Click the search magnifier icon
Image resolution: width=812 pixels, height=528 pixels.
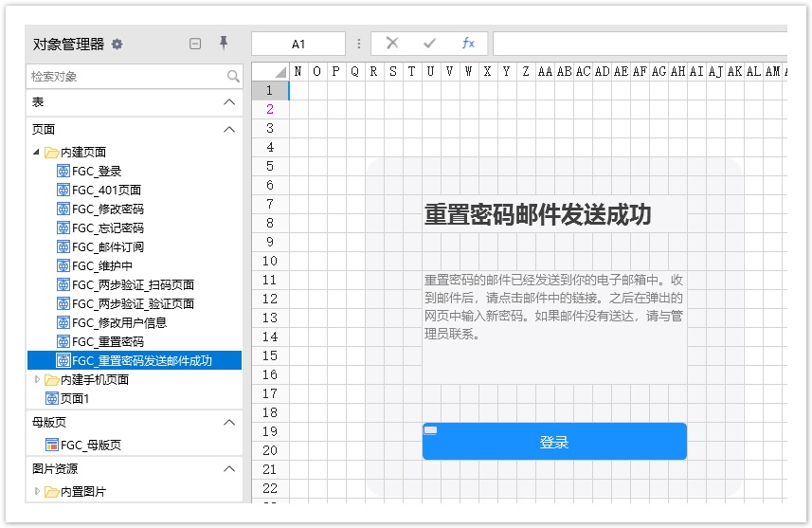point(233,76)
